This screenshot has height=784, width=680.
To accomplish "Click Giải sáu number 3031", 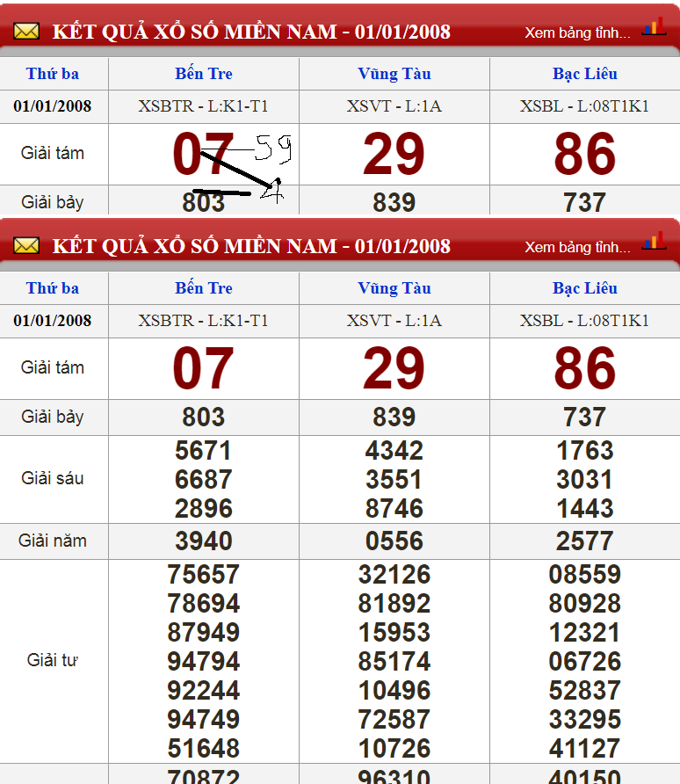I will click(584, 480).
